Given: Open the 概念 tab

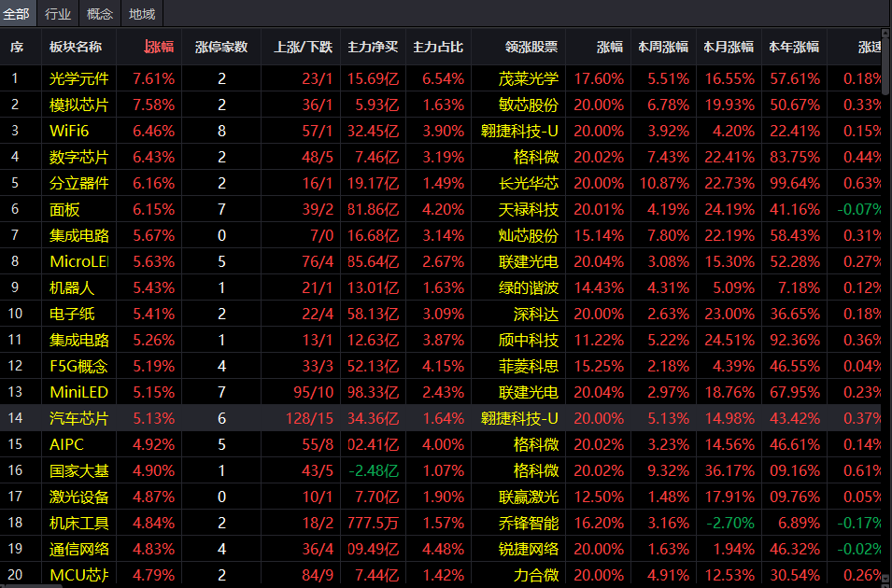Looking at the screenshot, I should point(100,14).
